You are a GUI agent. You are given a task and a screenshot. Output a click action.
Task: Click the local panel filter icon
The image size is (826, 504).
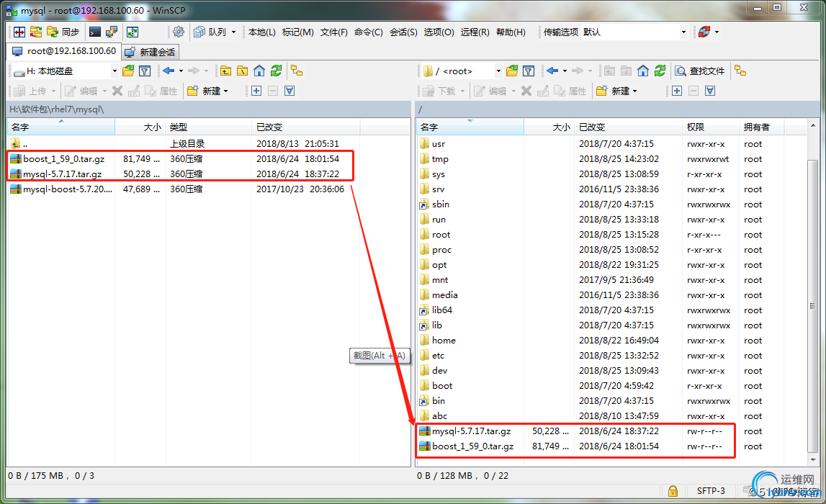145,71
